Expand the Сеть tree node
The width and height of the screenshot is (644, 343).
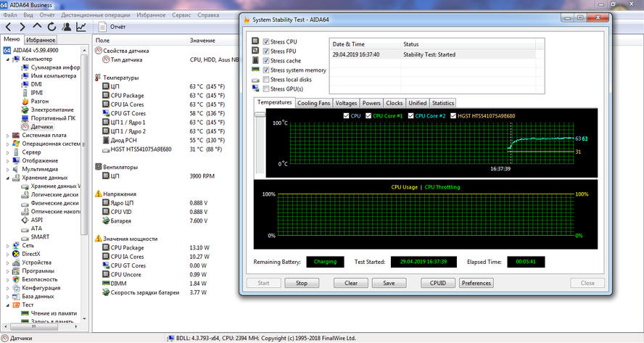click(8, 246)
